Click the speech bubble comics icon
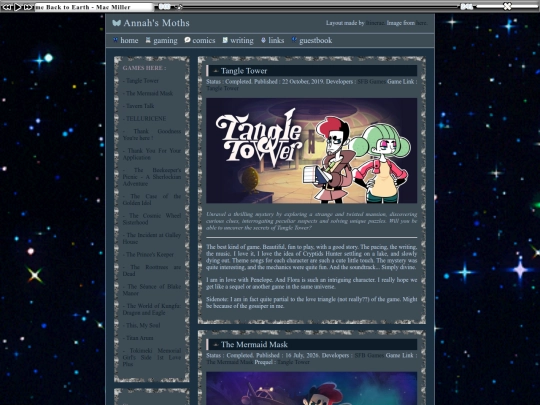 187,40
